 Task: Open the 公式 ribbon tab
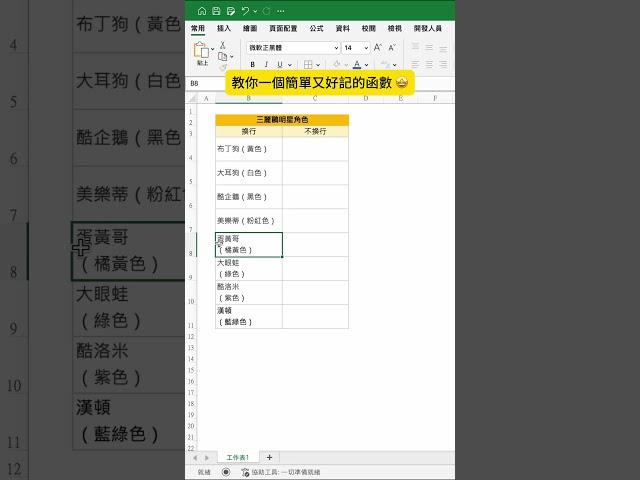(x=316, y=28)
